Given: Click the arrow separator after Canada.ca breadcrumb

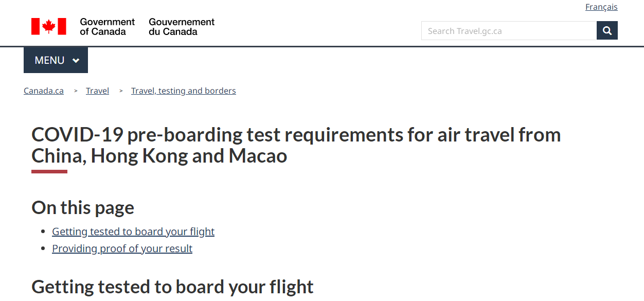Looking at the screenshot, I should point(76,91).
